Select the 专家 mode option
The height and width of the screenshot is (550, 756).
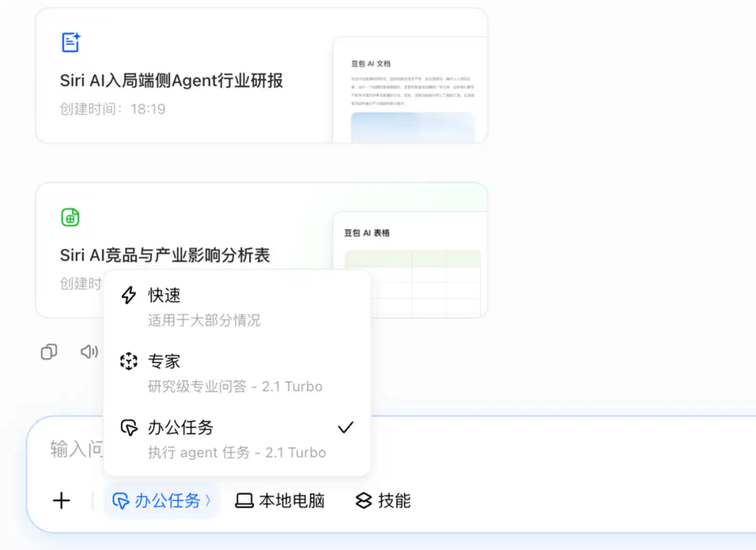[x=237, y=373]
